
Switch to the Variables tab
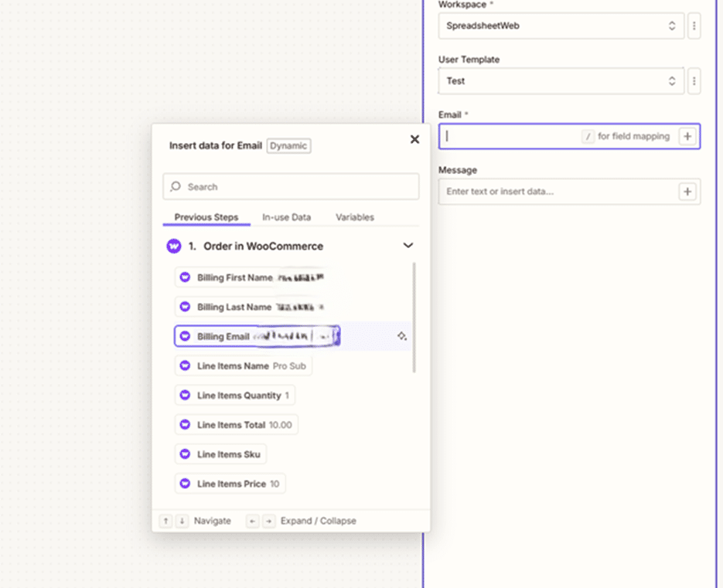pos(354,217)
